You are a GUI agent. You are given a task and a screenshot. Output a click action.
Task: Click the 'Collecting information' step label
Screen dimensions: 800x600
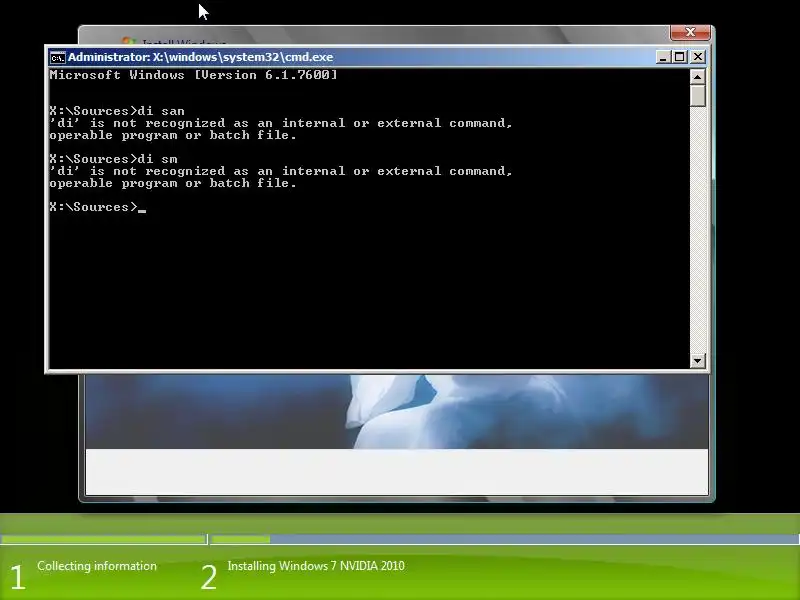tap(97, 566)
